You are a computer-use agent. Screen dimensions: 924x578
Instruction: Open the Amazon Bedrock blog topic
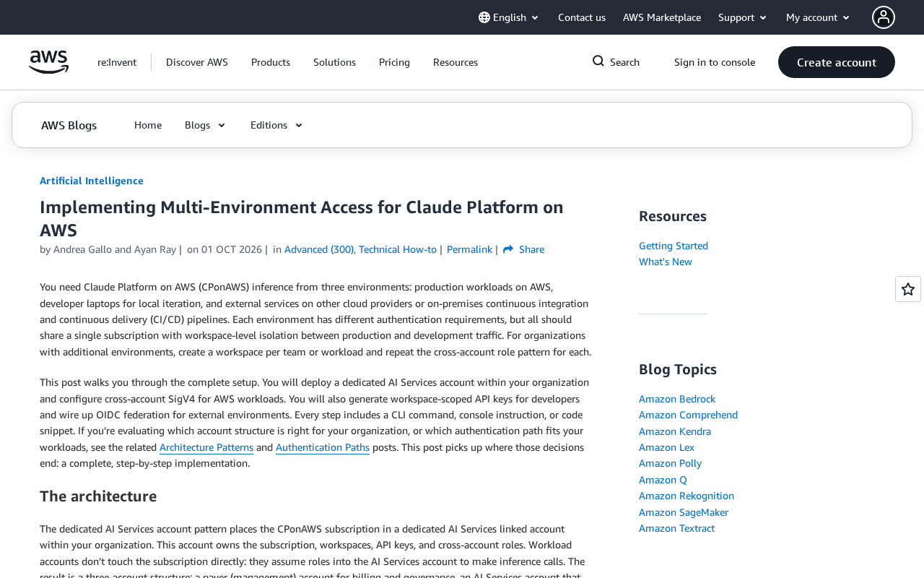point(677,399)
